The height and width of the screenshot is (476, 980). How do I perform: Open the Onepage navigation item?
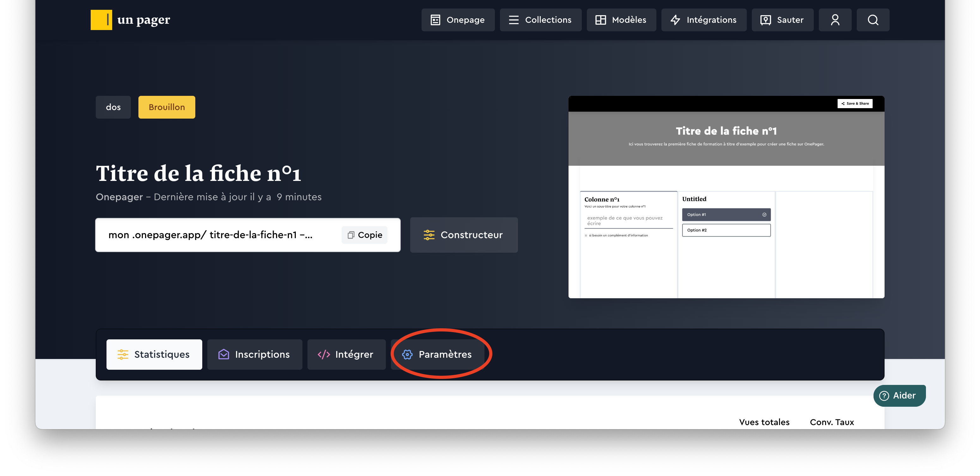click(458, 20)
